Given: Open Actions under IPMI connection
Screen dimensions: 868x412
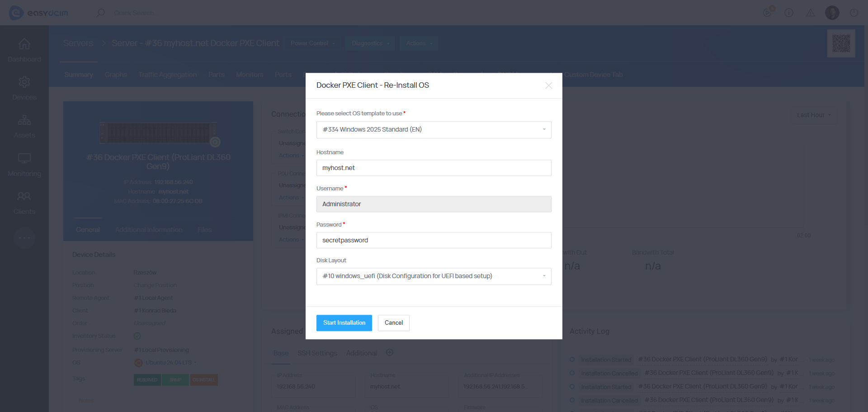Looking at the screenshot, I should click(291, 240).
